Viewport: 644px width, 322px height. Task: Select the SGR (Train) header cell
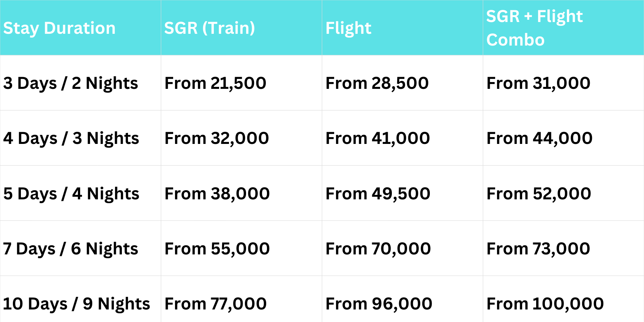tap(210, 28)
